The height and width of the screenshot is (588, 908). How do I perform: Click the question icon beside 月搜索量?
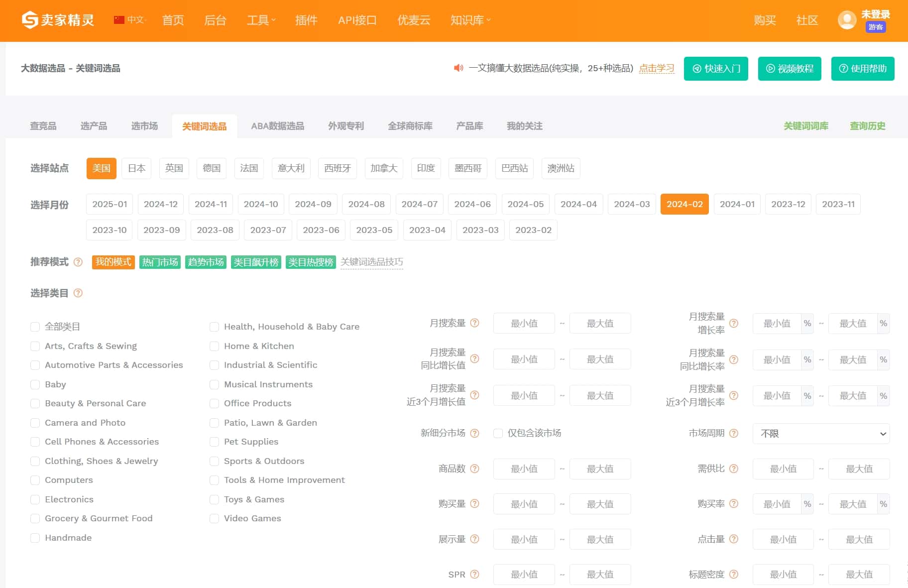pyautogui.click(x=475, y=323)
